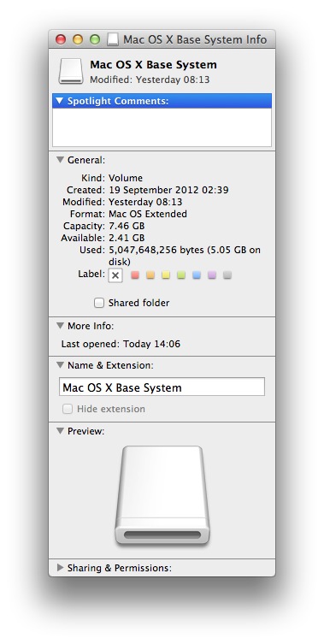Screen dimensions: 324x644
Task: Click the large drive preview image
Action: click(x=162, y=496)
